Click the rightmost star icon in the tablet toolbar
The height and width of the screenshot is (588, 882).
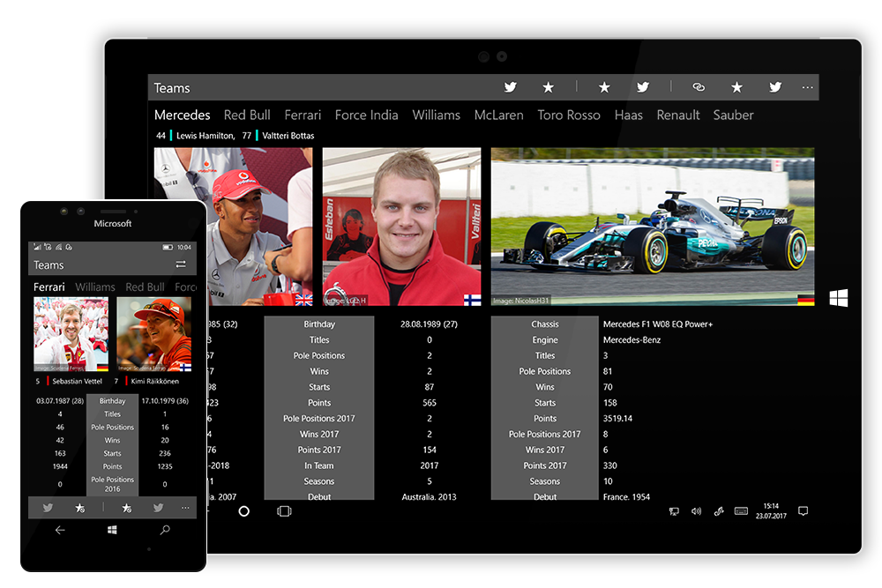coord(736,87)
